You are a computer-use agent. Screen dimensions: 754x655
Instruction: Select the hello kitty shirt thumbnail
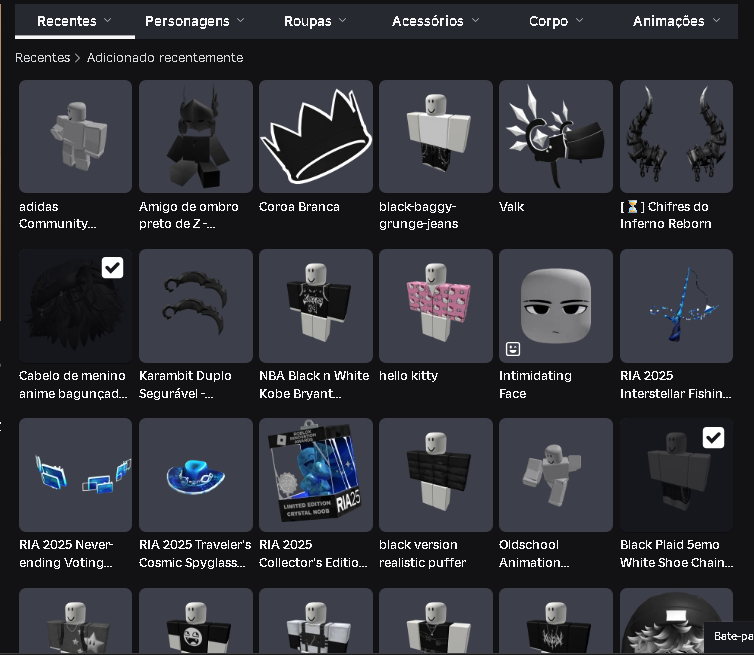[435, 306]
